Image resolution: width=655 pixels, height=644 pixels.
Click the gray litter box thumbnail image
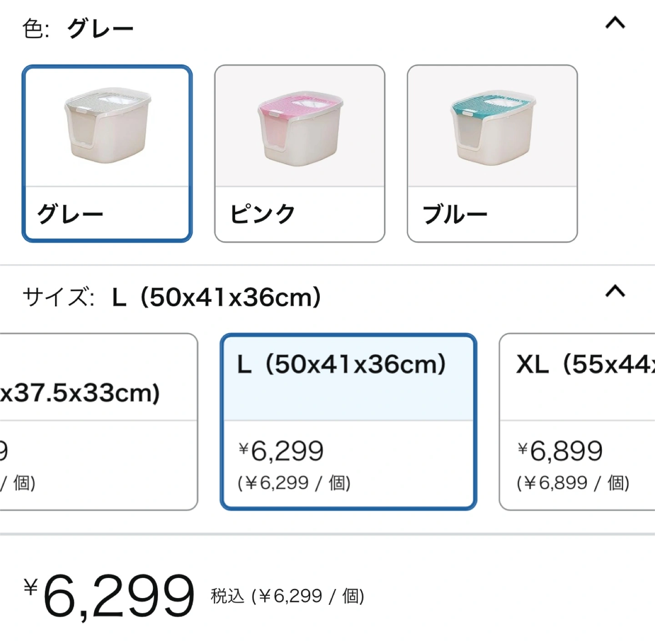click(x=107, y=126)
